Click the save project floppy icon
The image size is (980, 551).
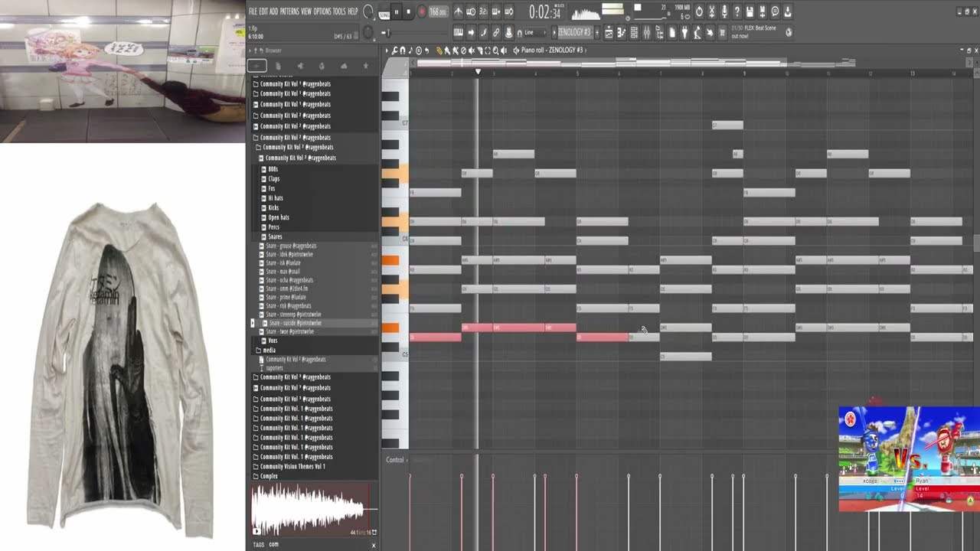750,11
